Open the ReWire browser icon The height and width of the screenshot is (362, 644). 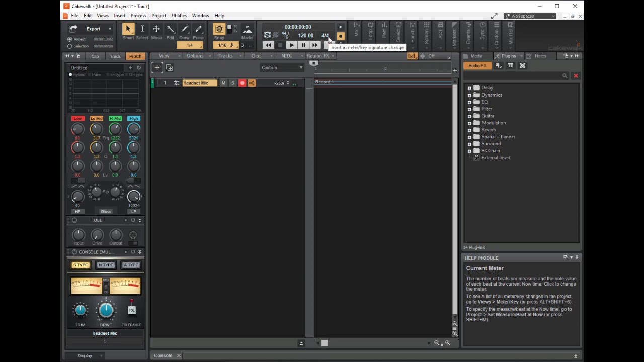tap(522, 66)
